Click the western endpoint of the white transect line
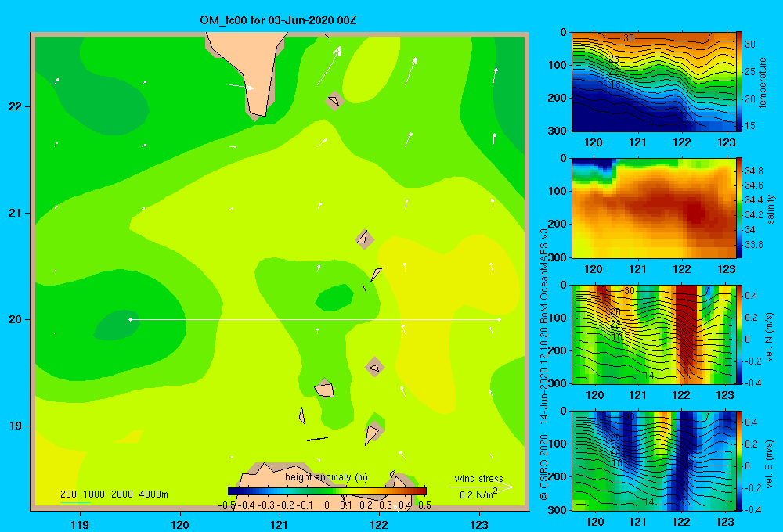 click(130, 319)
